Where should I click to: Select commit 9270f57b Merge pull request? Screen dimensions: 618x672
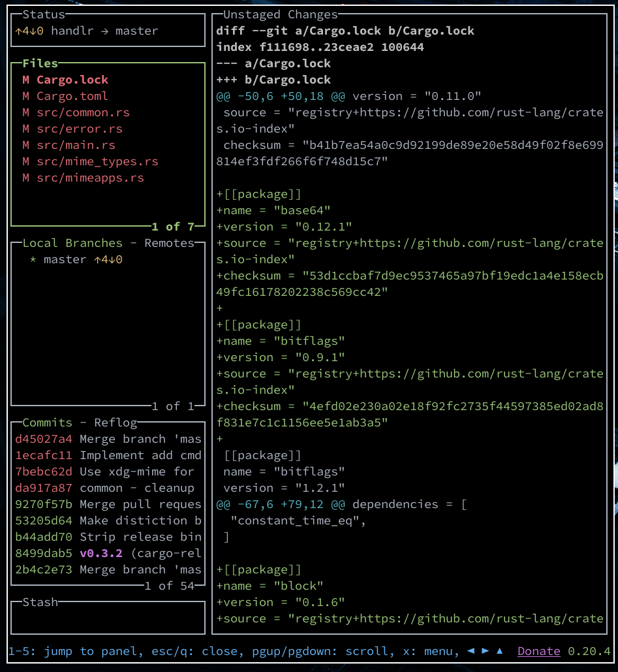point(108,504)
